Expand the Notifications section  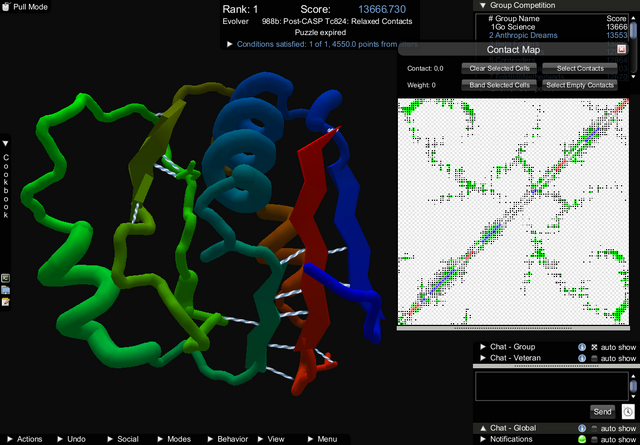[483, 439]
